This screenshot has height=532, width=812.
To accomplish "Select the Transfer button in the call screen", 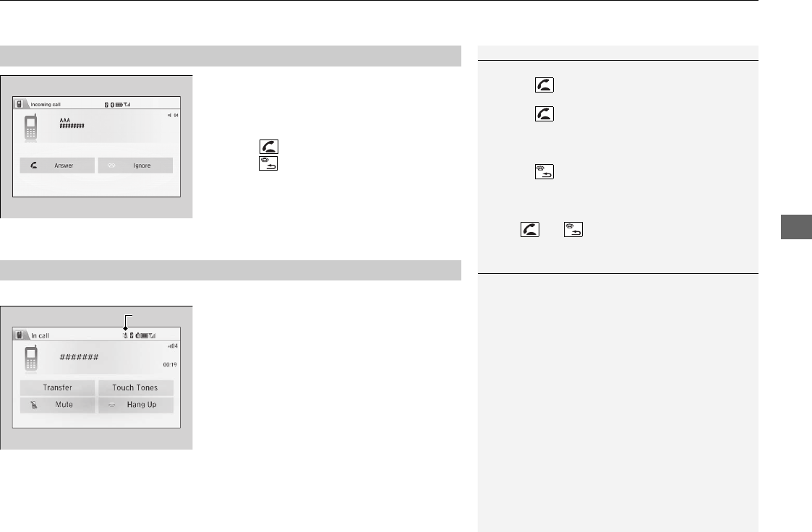I will (57, 387).
